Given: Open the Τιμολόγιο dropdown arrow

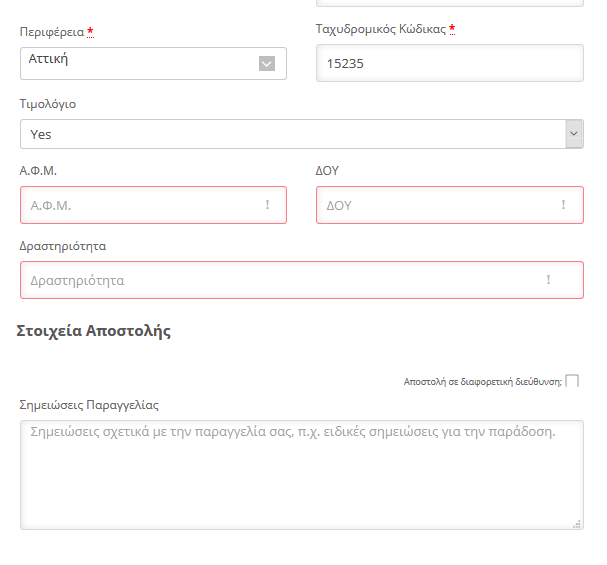Looking at the screenshot, I should (574, 134).
